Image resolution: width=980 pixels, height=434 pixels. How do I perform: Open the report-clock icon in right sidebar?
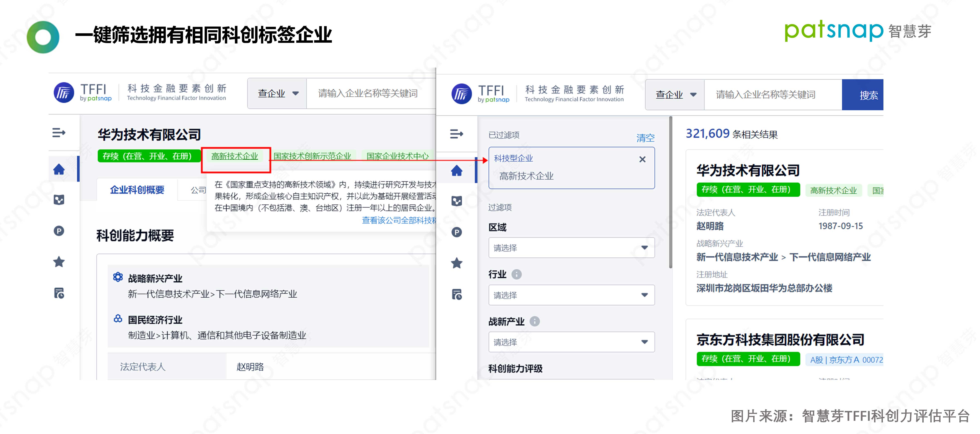(457, 294)
